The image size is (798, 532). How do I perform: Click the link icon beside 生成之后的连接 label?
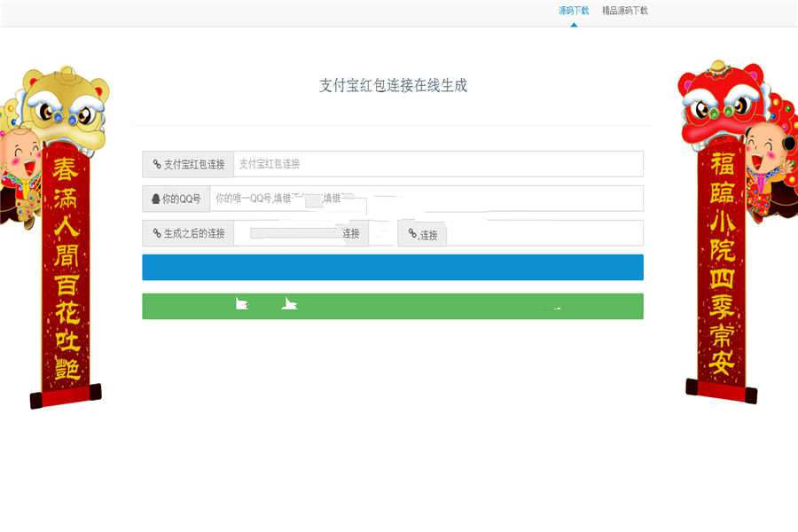pos(157,233)
